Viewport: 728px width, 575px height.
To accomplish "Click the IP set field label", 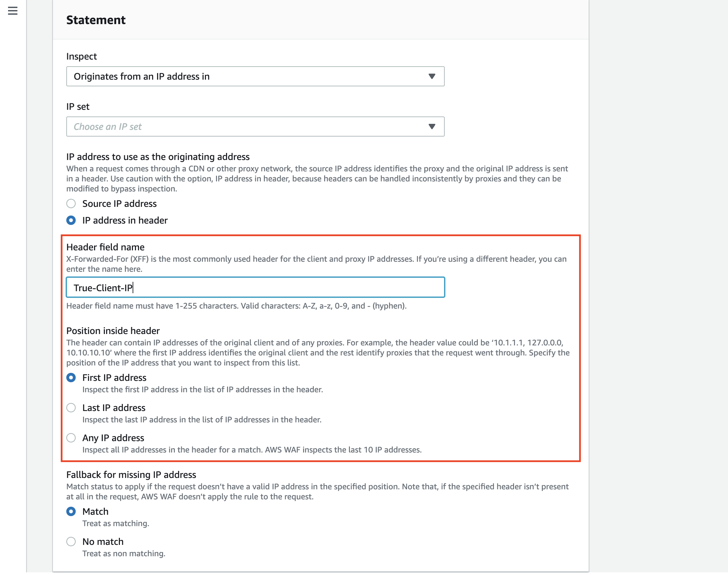I will point(78,107).
